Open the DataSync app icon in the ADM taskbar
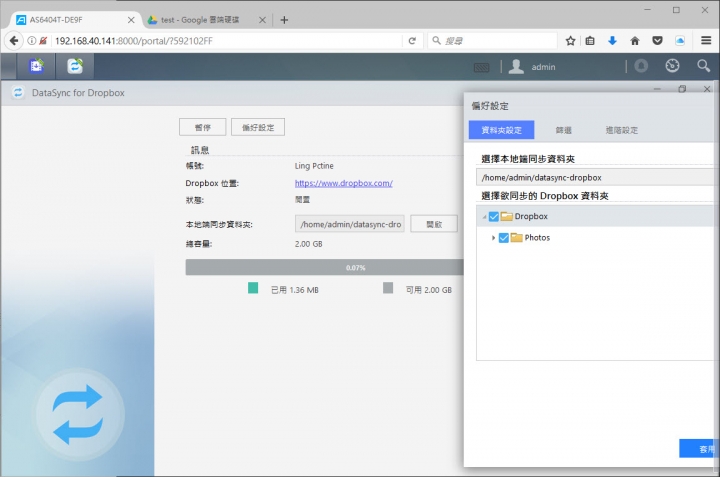Image resolution: width=720 pixels, height=477 pixels. (75, 66)
